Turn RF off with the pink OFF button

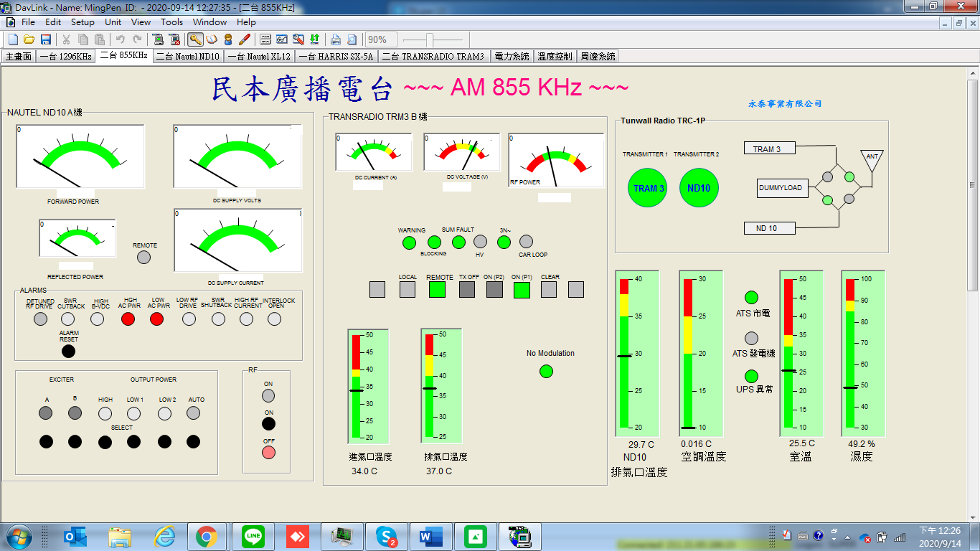268,452
